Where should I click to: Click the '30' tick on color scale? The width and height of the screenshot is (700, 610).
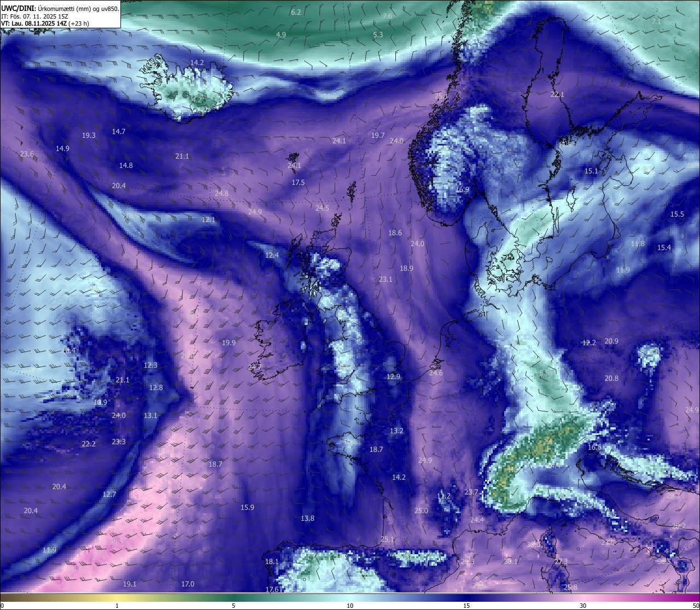click(x=583, y=606)
